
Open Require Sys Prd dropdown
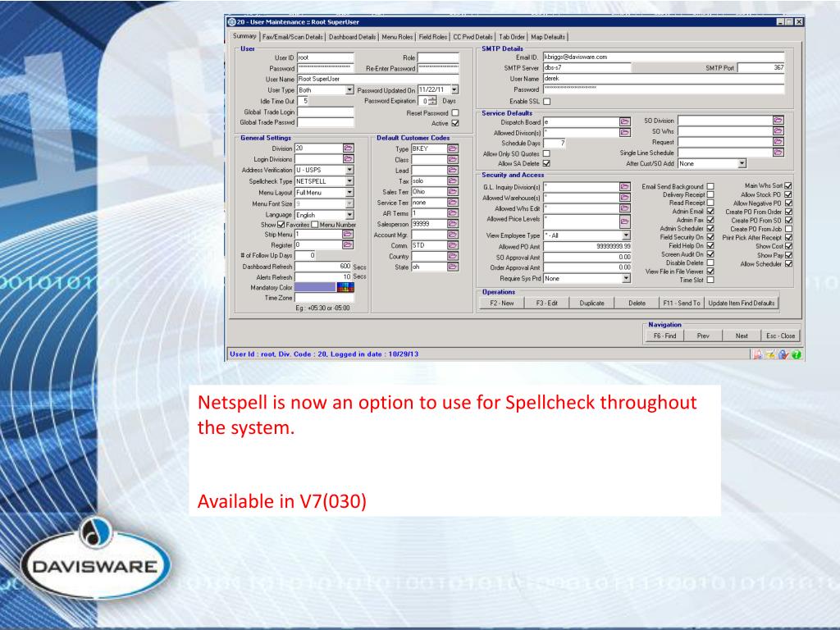pyautogui.click(x=626, y=279)
